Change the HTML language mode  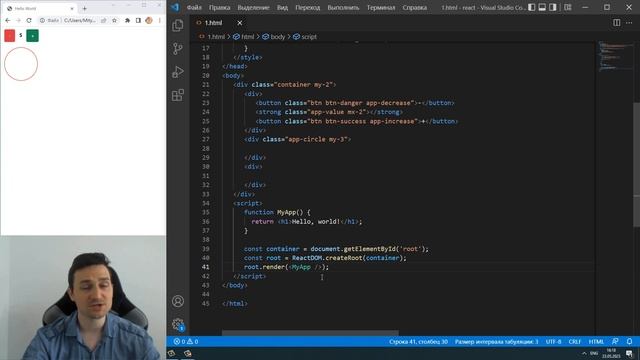[596, 341]
